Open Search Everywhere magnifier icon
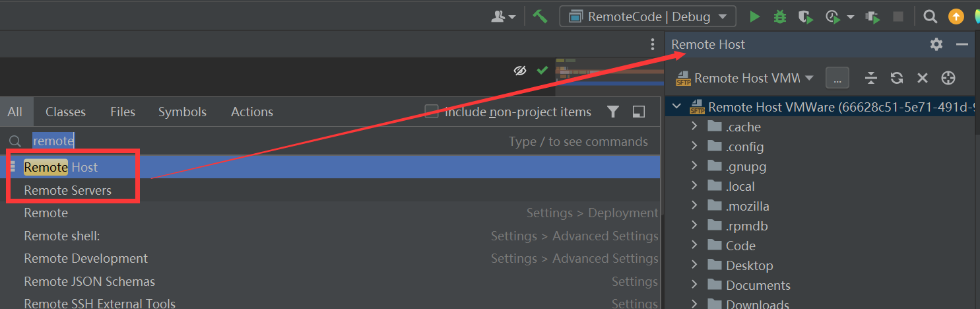 tap(930, 17)
